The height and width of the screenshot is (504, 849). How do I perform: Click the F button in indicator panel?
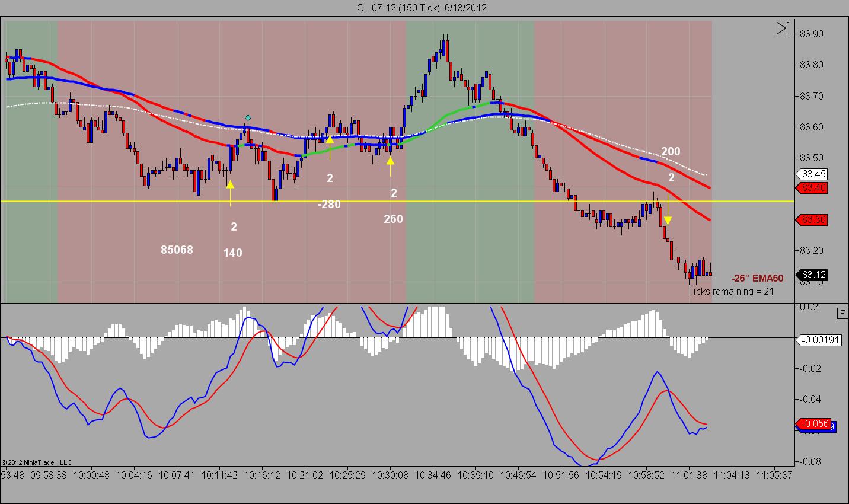(842, 314)
